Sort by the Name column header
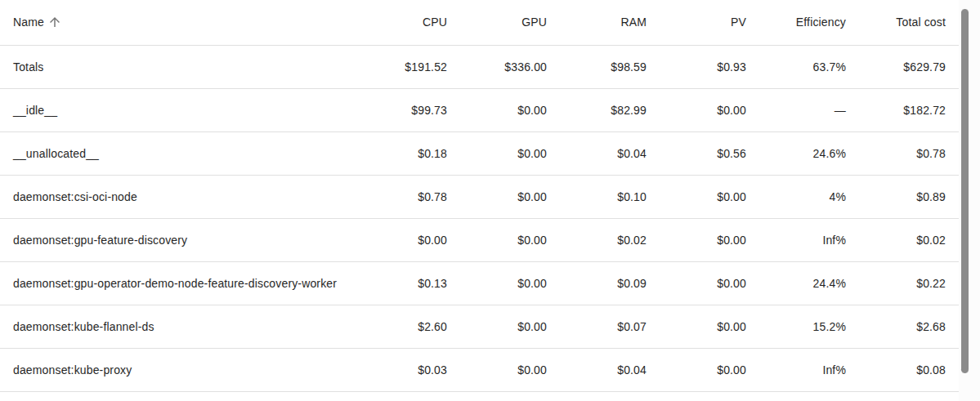 coord(28,23)
